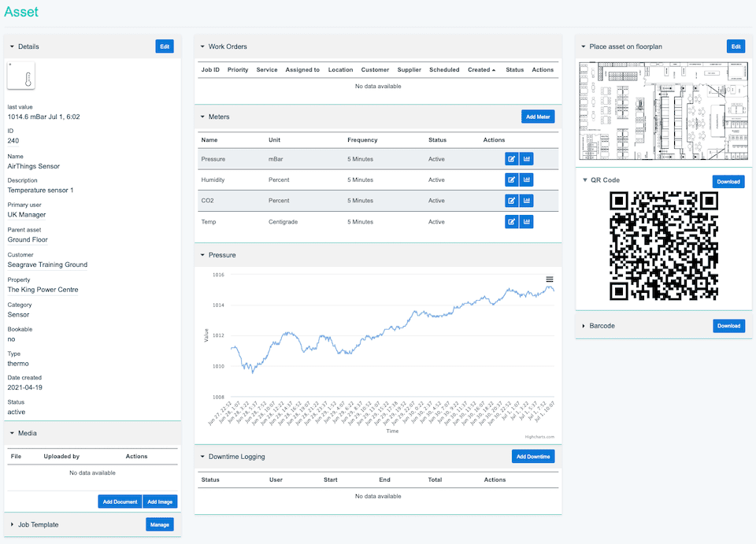Click the edit icon for CO2 meter

[x=512, y=201]
